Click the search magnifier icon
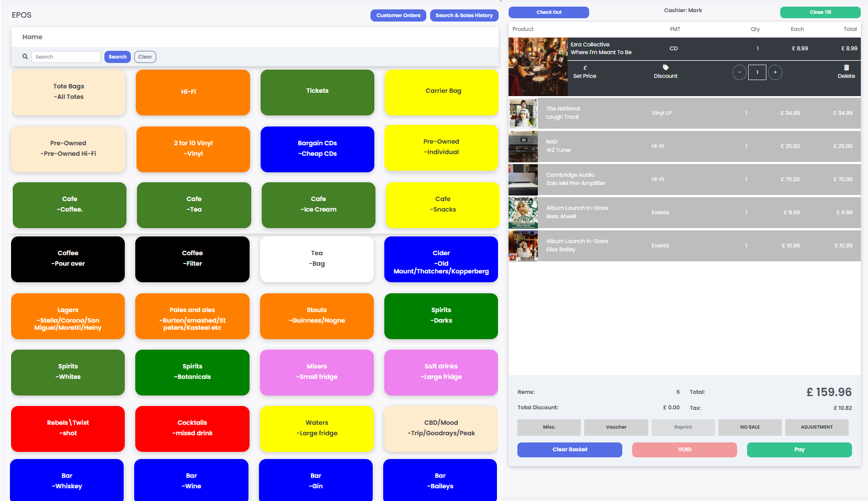The image size is (868, 501). (x=25, y=57)
